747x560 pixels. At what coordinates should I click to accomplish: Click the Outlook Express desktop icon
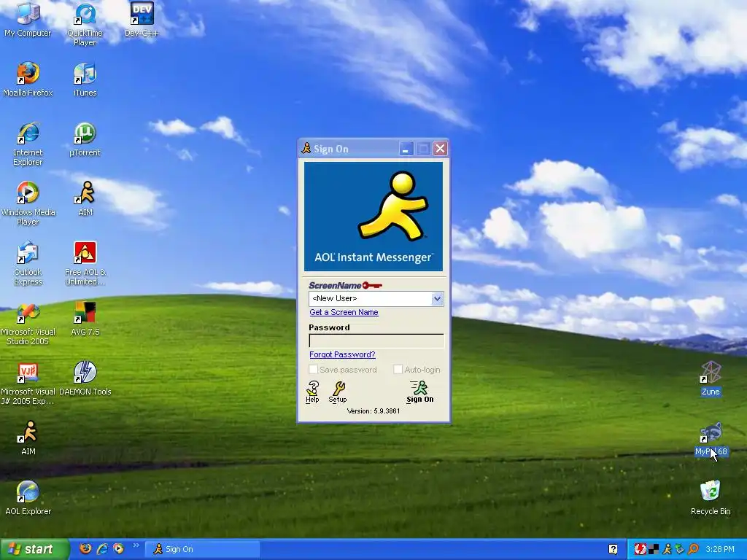pyautogui.click(x=28, y=263)
